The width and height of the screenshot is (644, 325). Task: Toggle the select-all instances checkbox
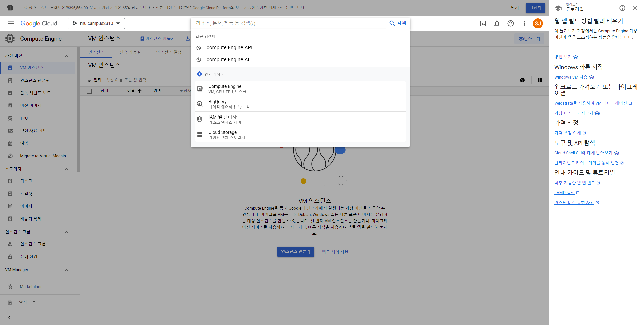[89, 91]
